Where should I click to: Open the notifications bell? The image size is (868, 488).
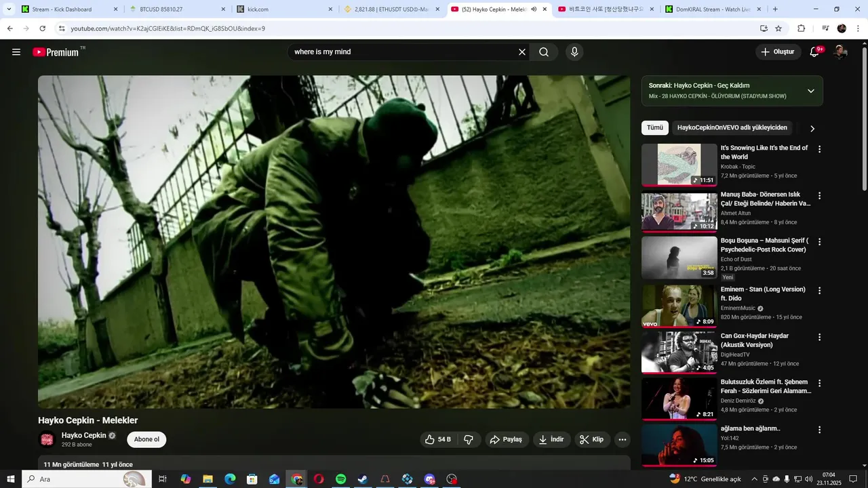pyautogui.click(x=815, y=52)
